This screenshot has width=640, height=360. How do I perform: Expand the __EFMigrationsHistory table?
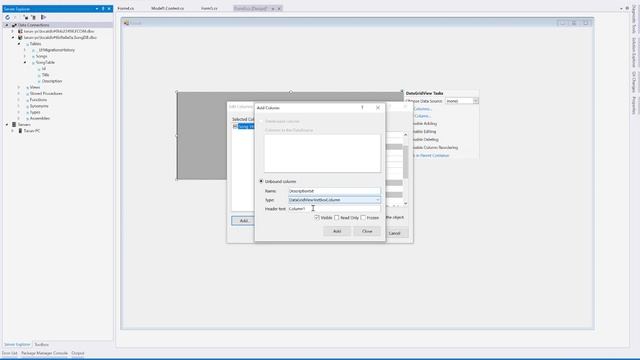click(25, 50)
